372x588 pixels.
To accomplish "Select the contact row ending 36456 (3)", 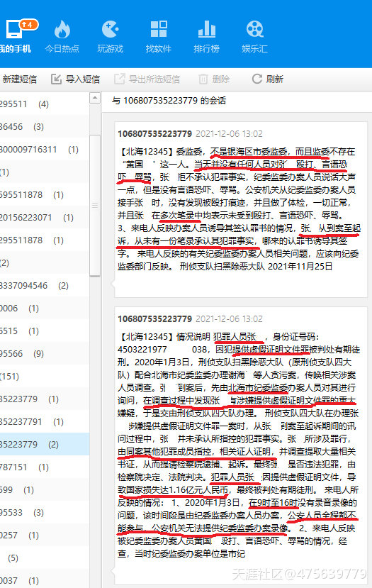I will pos(45,127).
